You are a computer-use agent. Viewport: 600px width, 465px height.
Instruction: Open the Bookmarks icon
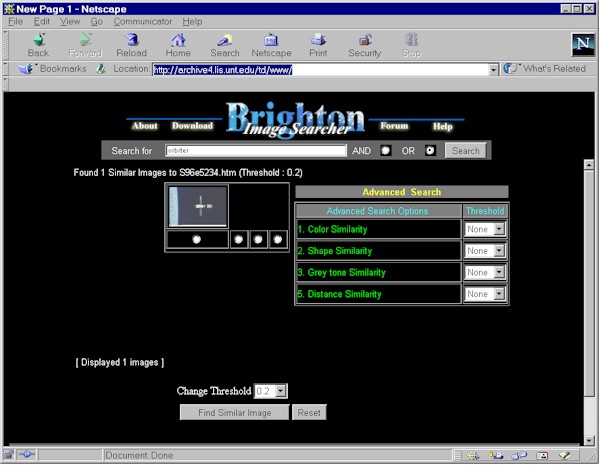26,69
